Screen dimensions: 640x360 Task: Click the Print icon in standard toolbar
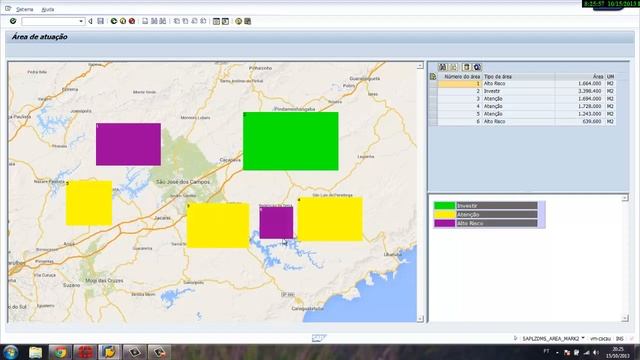(145, 21)
